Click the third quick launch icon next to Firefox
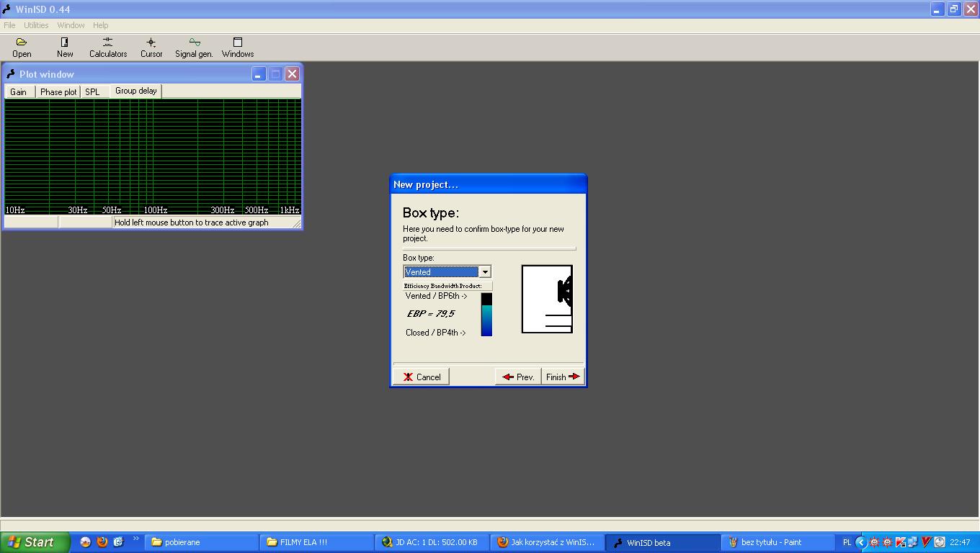The width and height of the screenshot is (980, 553). coord(118,542)
